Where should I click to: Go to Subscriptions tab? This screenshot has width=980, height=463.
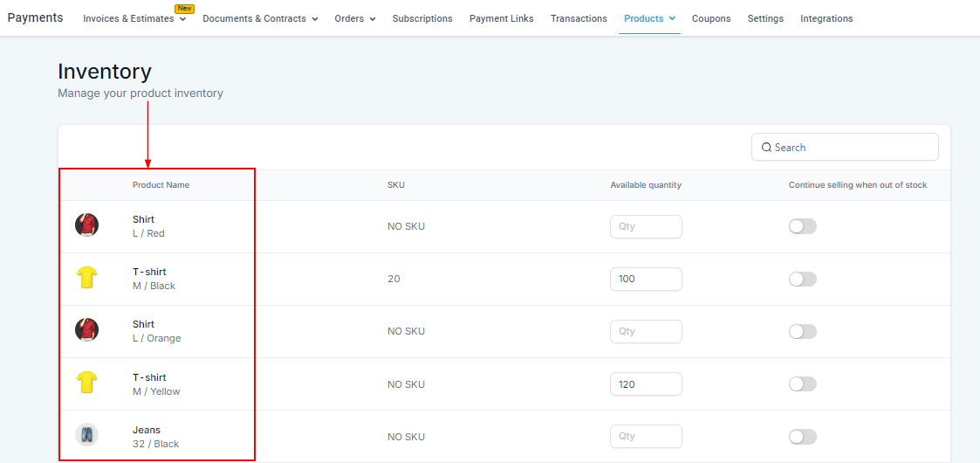click(x=422, y=18)
